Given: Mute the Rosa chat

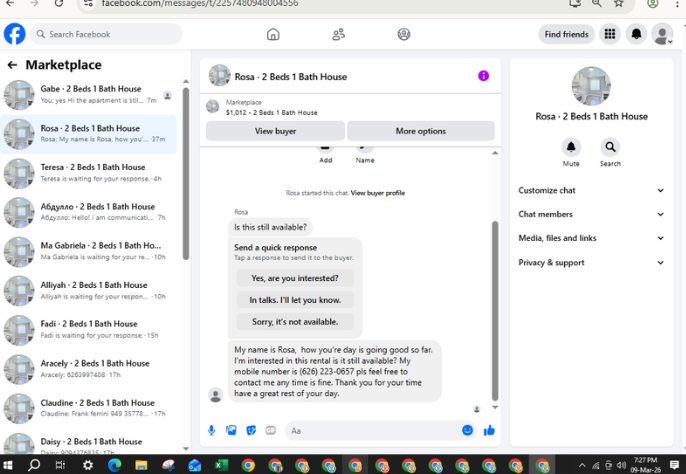Looking at the screenshot, I should (x=571, y=147).
